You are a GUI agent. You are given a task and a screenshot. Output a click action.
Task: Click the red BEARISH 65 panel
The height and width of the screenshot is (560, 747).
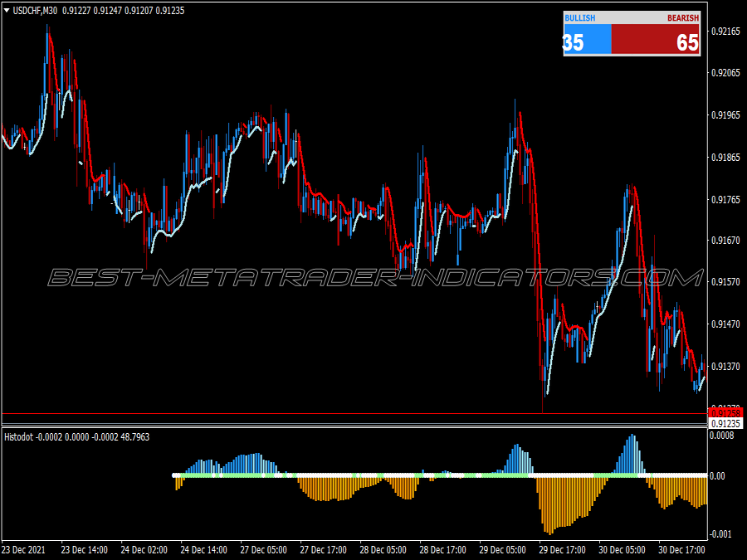tap(656, 39)
